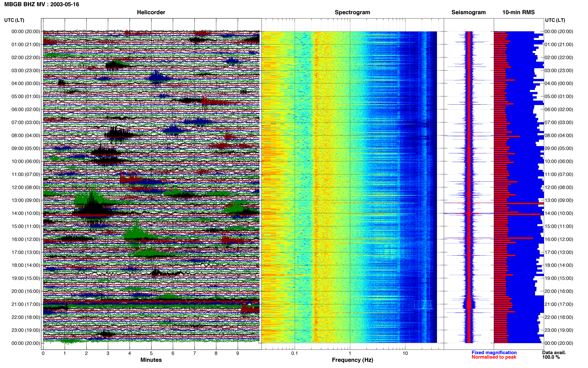The height and width of the screenshot is (368, 588).
Task: Click the widened seismogram trace near 21:00
Action: pyautogui.click(x=469, y=304)
